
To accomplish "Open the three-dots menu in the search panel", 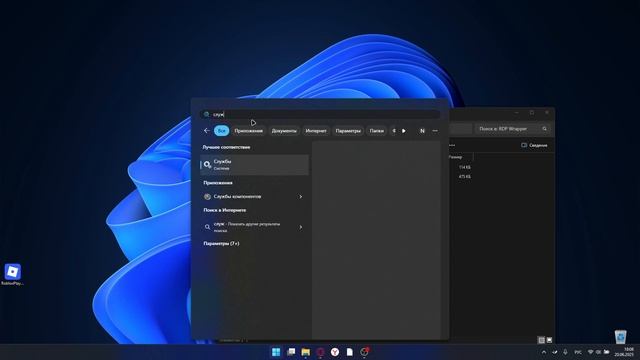I will point(435,131).
